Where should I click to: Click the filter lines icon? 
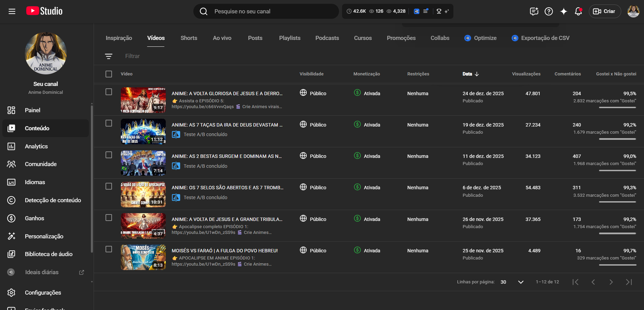click(x=109, y=56)
